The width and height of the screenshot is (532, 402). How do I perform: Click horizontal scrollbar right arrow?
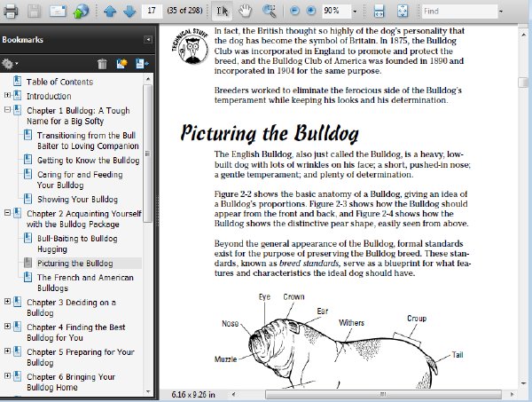point(512,394)
